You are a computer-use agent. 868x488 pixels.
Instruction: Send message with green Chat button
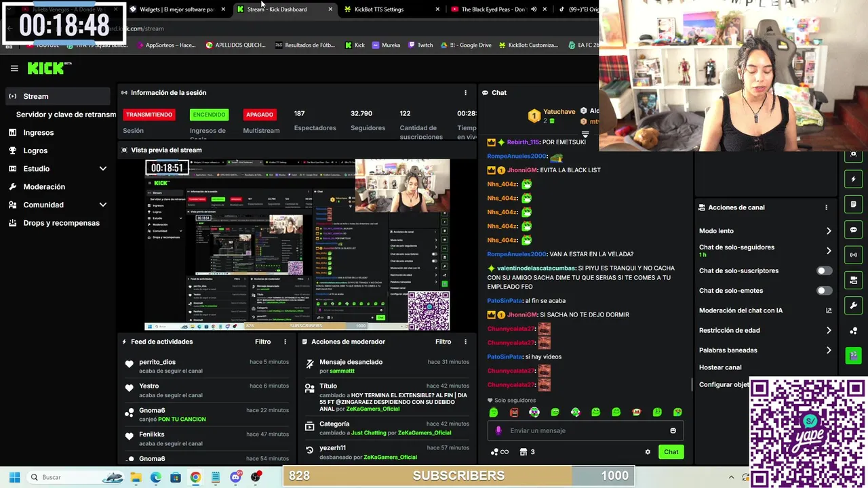(x=671, y=452)
